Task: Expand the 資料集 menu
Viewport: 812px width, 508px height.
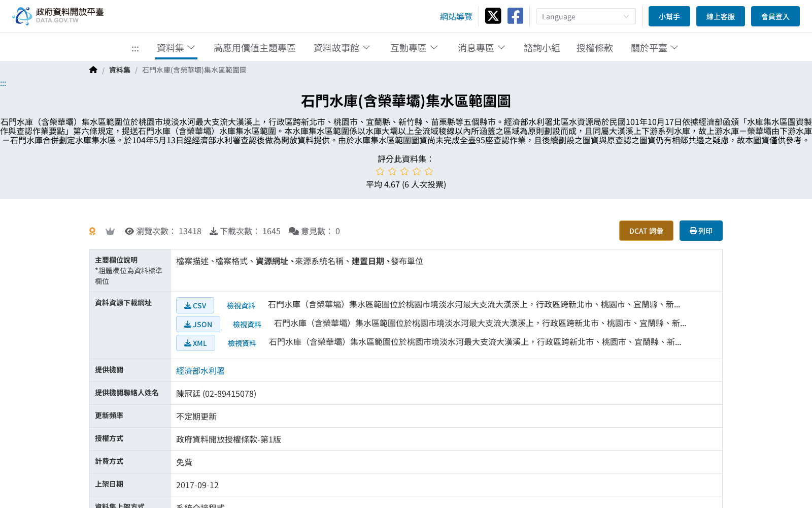Action: (176, 48)
